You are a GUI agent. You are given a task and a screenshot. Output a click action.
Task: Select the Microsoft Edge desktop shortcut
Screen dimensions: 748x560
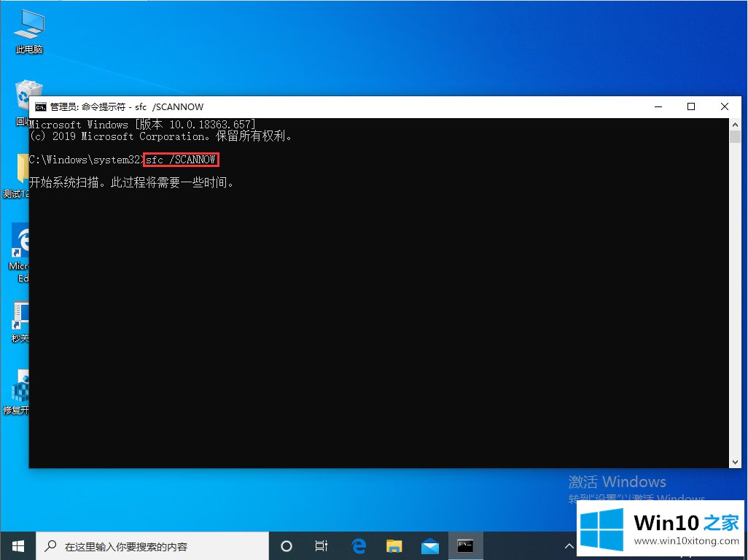tap(19, 253)
